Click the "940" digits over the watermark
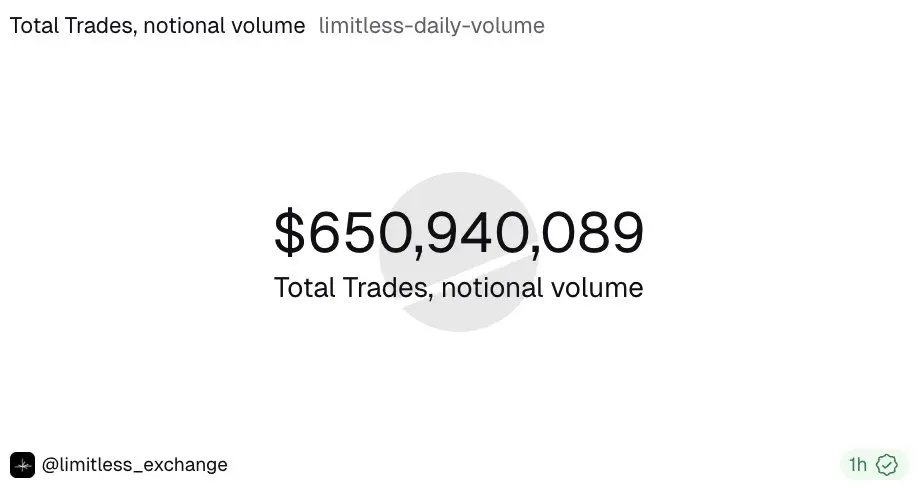This screenshot has height=492, width=918. (477, 233)
